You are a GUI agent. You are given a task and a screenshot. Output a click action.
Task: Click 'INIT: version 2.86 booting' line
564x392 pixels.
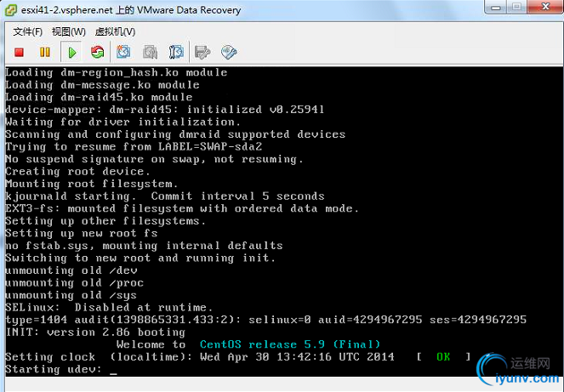coord(95,332)
